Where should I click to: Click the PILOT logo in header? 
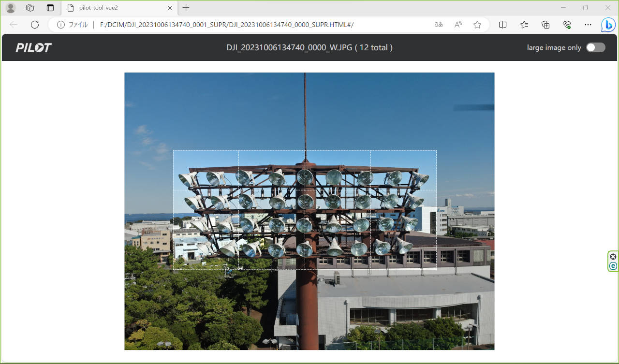coord(33,47)
